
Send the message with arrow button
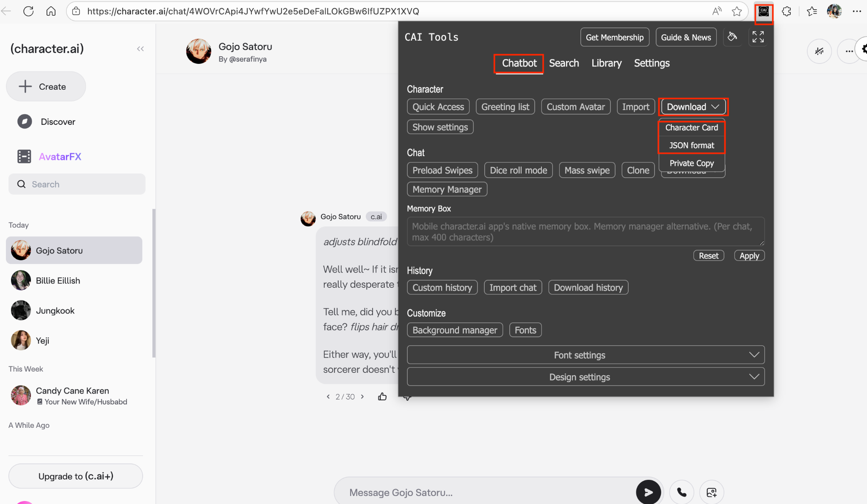[648, 492]
